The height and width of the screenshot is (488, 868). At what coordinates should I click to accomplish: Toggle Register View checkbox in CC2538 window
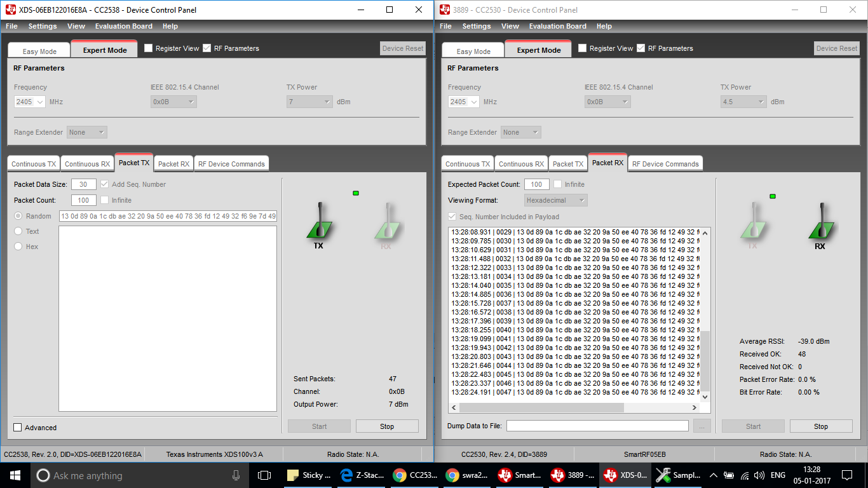[149, 48]
